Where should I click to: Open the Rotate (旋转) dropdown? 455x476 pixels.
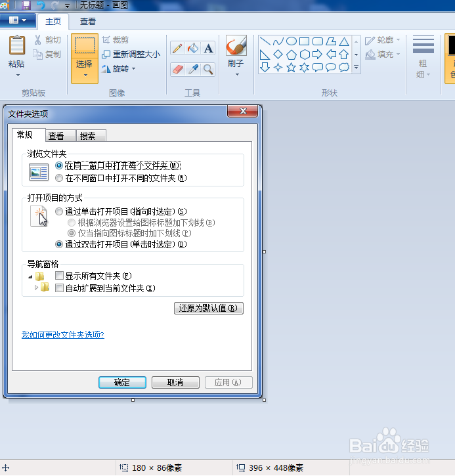[x=119, y=69]
